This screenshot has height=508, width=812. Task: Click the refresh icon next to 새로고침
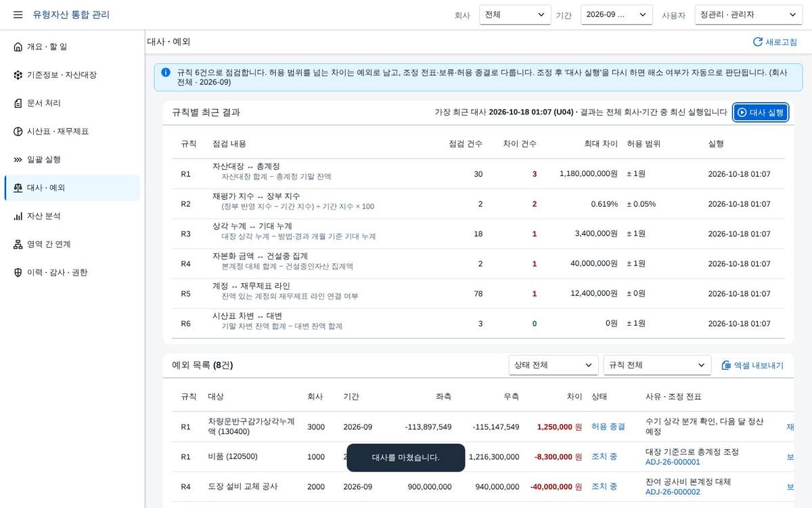tap(758, 42)
